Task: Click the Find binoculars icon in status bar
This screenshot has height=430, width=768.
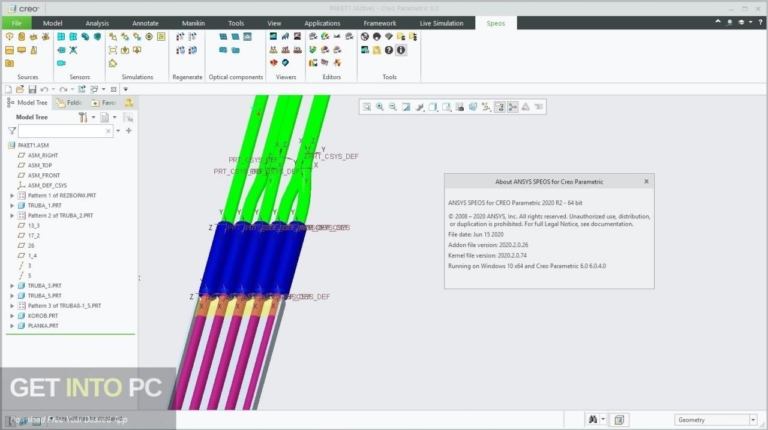Action: point(593,420)
